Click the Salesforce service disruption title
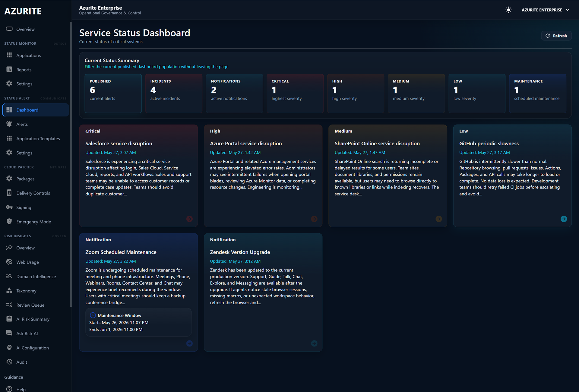Image resolution: width=579 pixels, height=392 pixels. (x=119, y=144)
